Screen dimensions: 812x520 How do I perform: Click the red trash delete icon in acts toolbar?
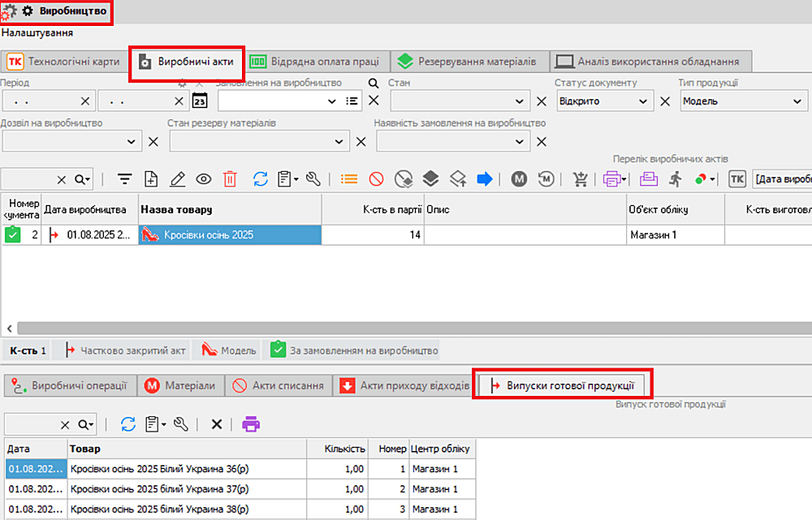[x=230, y=179]
